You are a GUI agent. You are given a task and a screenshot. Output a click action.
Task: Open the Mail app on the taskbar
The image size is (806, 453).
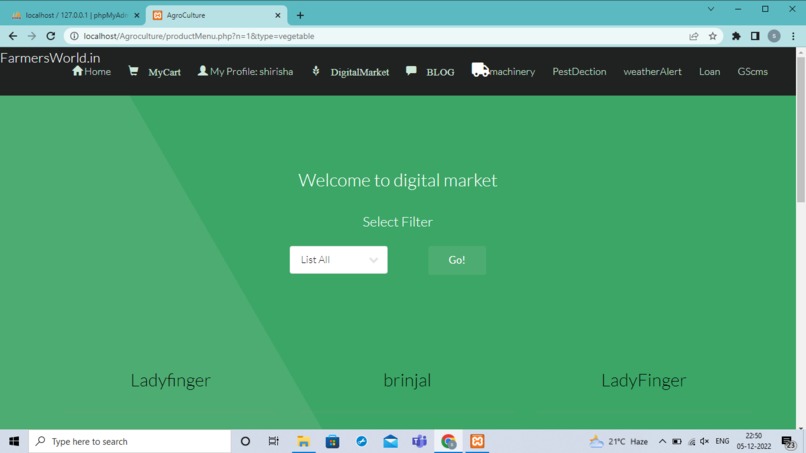tap(390, 441)
